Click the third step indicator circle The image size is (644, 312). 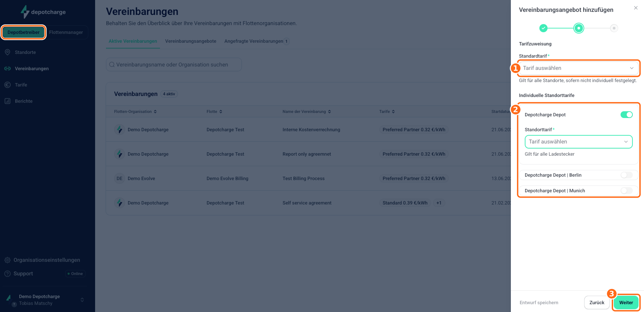pos(614,28)
